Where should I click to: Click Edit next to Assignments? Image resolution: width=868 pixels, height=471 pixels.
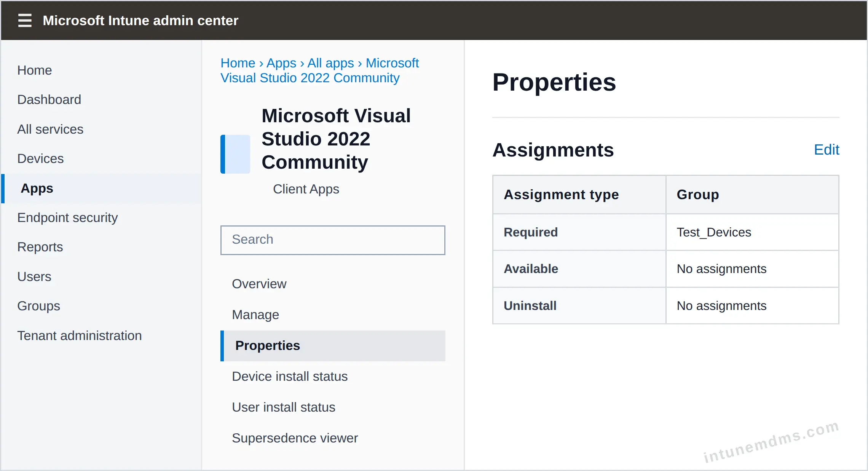827,150
